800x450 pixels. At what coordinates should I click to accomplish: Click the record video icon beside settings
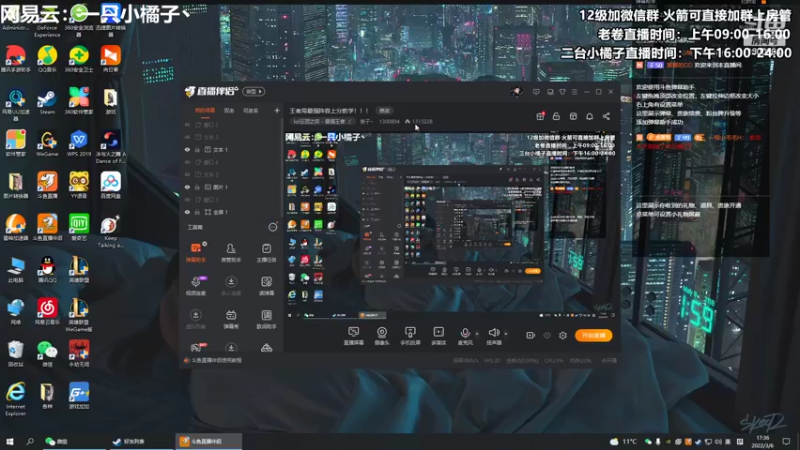coord(531,335)
